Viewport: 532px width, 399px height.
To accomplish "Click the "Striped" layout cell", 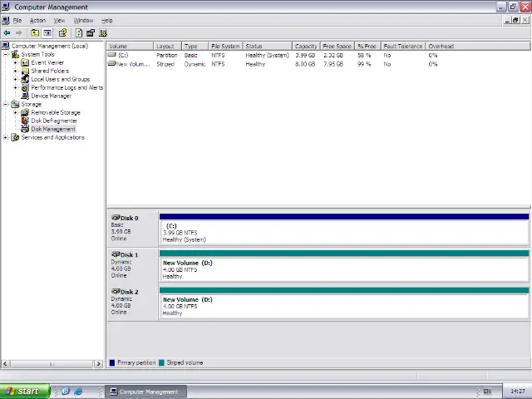I will pos(165,64).
